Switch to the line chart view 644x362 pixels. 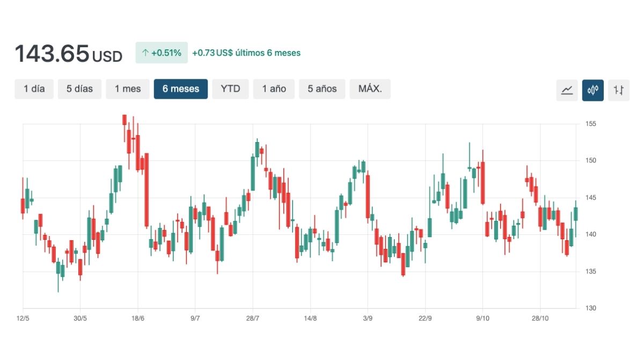[x=567, y=90]
